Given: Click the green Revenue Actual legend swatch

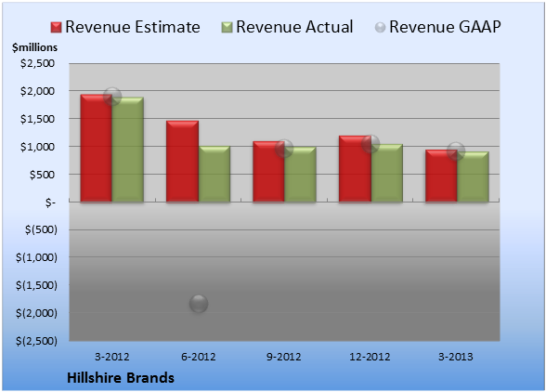Looking at the screenshot, I should tap(227, 28).
